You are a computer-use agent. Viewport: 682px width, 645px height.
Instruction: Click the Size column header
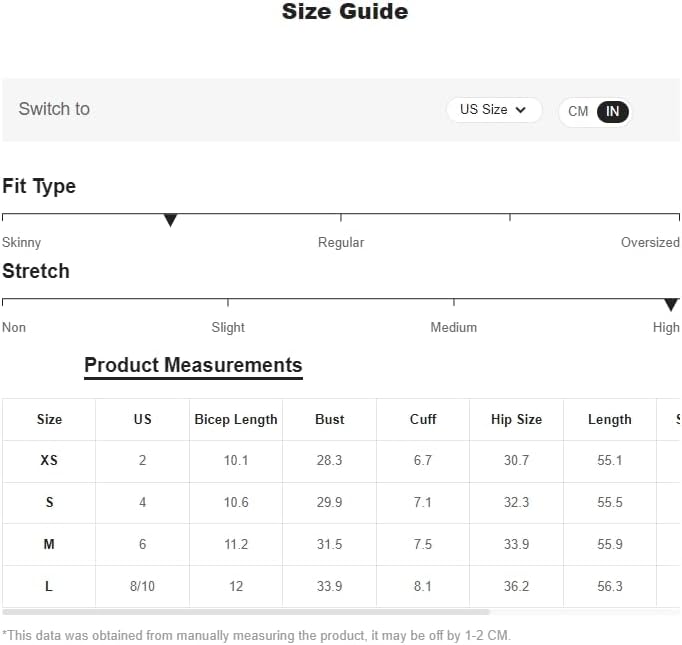click(x=49, y=419)
